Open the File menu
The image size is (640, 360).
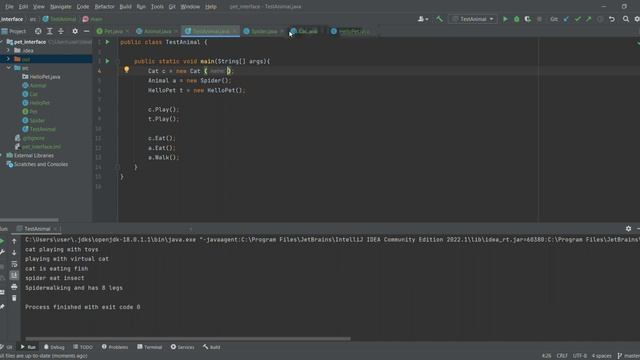tap(9, 7)
